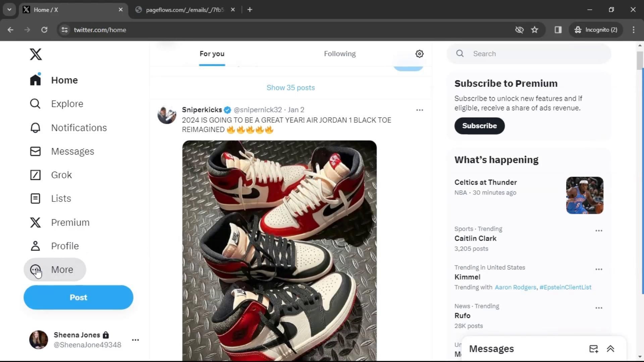644x362 pixels.
Task: Click the Show 35 posts link
Action: click(290, 87)
